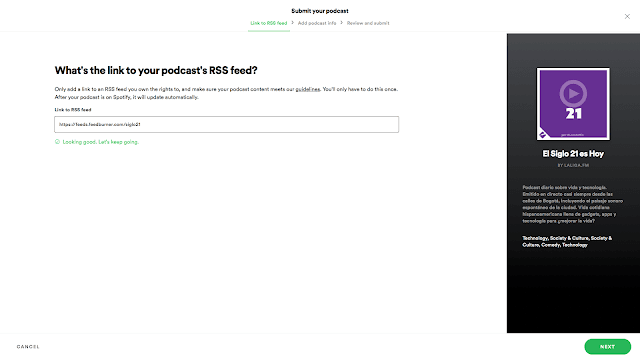640x360 pixels.
Task: Click the RSS feed question heading
Action: tap(156, 70)
